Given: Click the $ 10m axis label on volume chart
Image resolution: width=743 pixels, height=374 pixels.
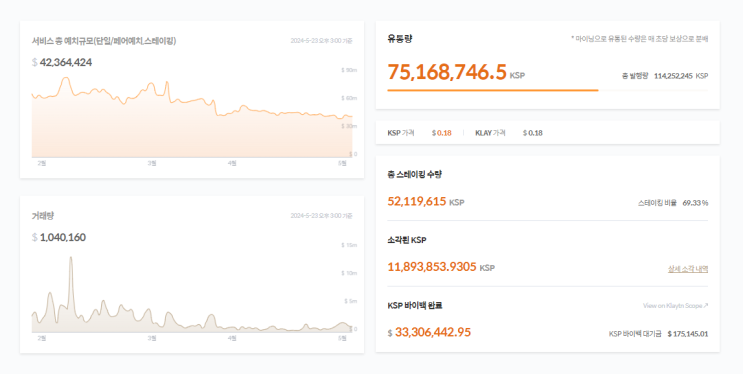Looking at the screenshot, I should coord(349,273).
